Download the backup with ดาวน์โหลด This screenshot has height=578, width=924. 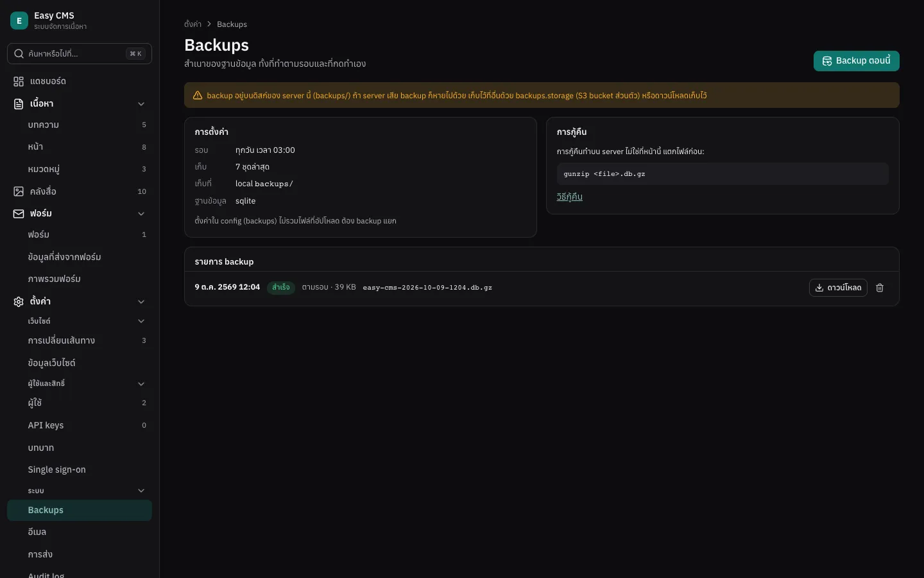838,288
